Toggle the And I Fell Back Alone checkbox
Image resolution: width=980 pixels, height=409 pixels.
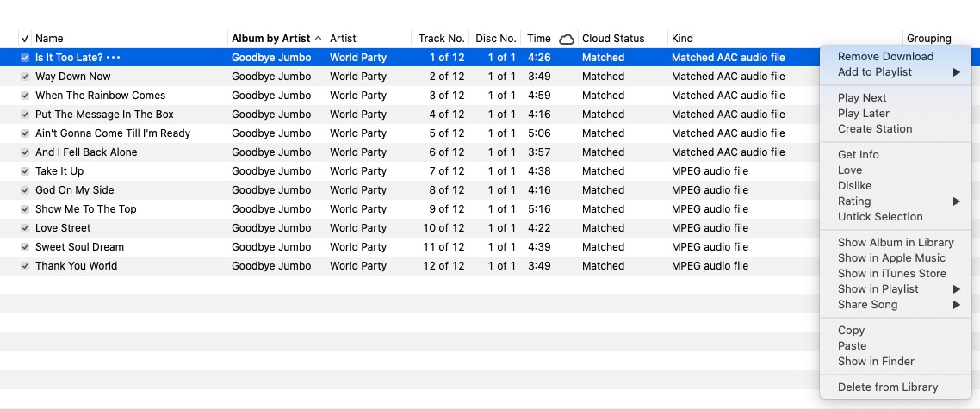click(25, 152)
